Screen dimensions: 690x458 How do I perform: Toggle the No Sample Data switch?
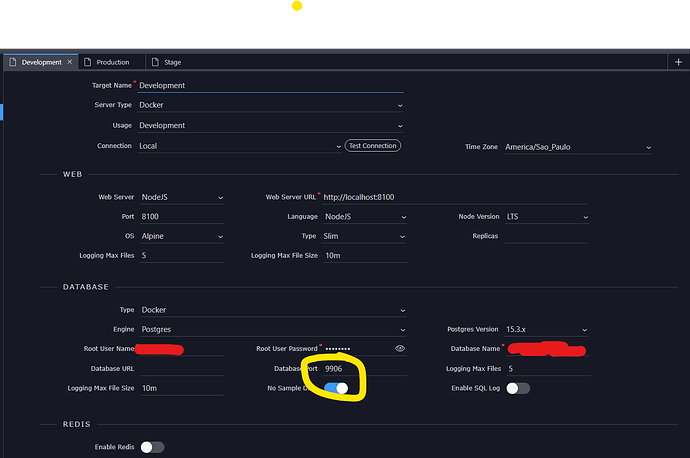(x=336, y=388)
